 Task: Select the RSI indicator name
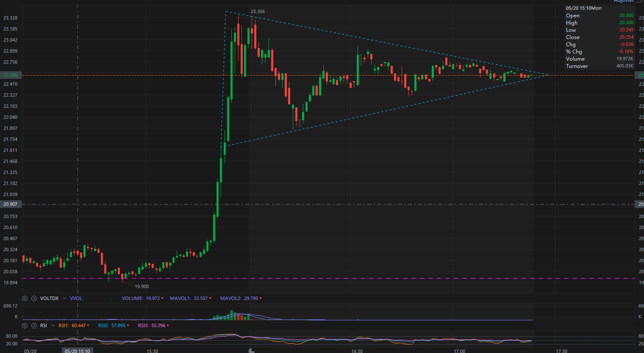(44, 325)
